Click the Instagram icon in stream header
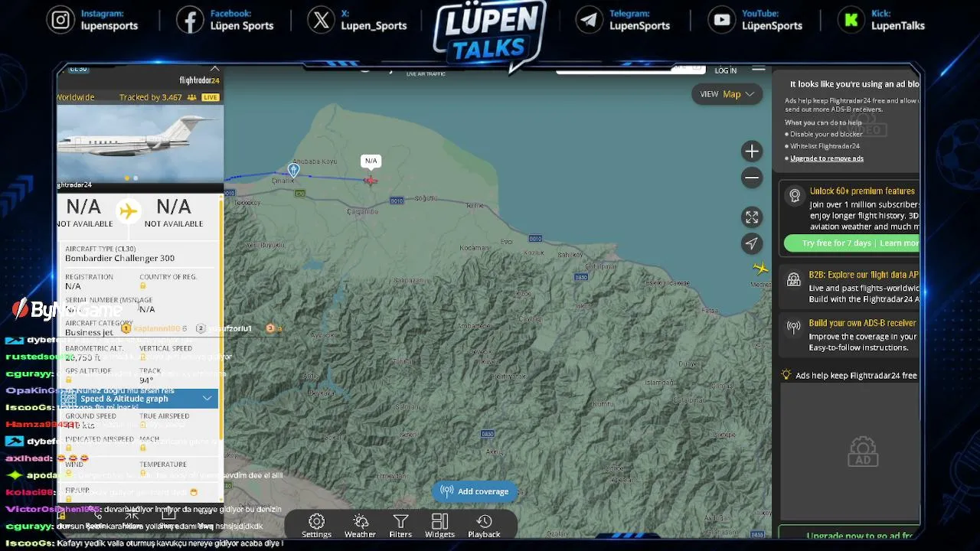This screenshot has height=551, width=980. [60, 20]
